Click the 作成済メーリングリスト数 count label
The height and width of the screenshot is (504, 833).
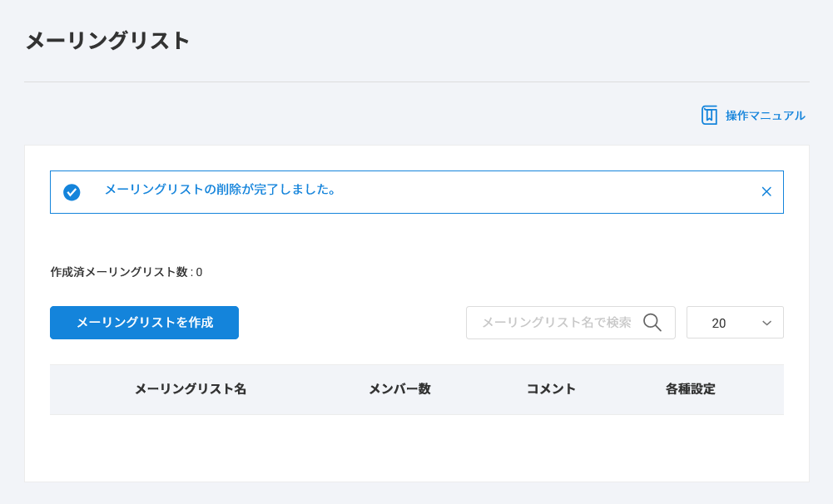(x=119, y=272)
